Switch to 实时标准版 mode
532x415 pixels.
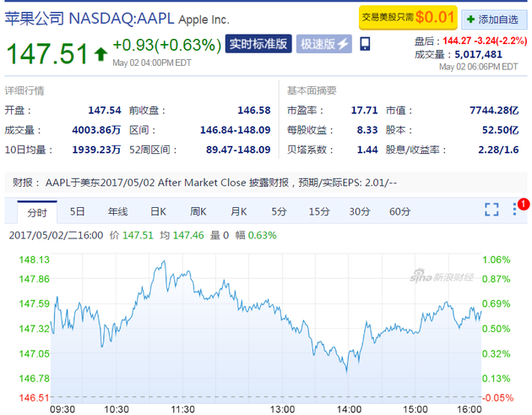(x=258, y=44)
